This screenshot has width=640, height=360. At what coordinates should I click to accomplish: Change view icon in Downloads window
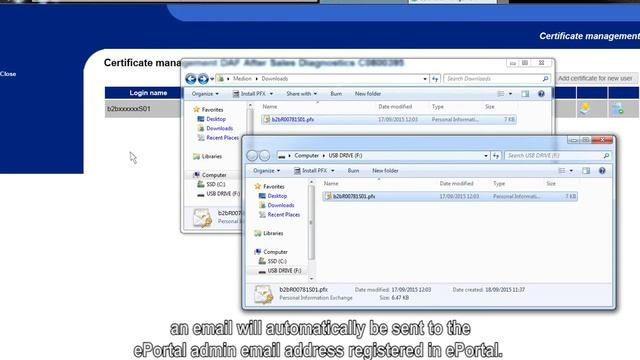[x=501, y=94]
